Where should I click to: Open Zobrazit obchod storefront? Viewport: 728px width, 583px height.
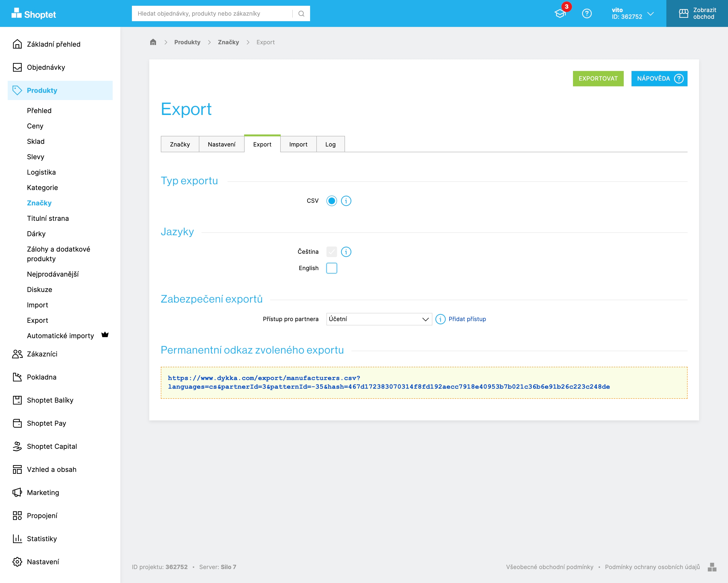tap(697, 13)
